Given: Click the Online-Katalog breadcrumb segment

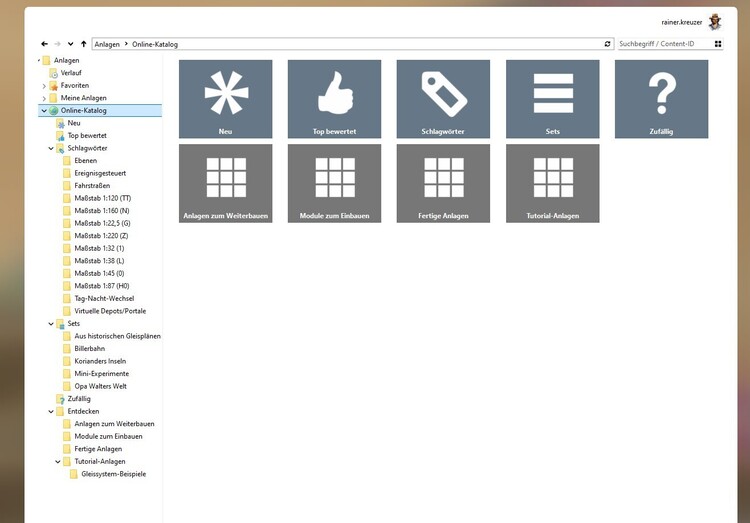Looking at the screenshot, I should click(x=155, y=44).
